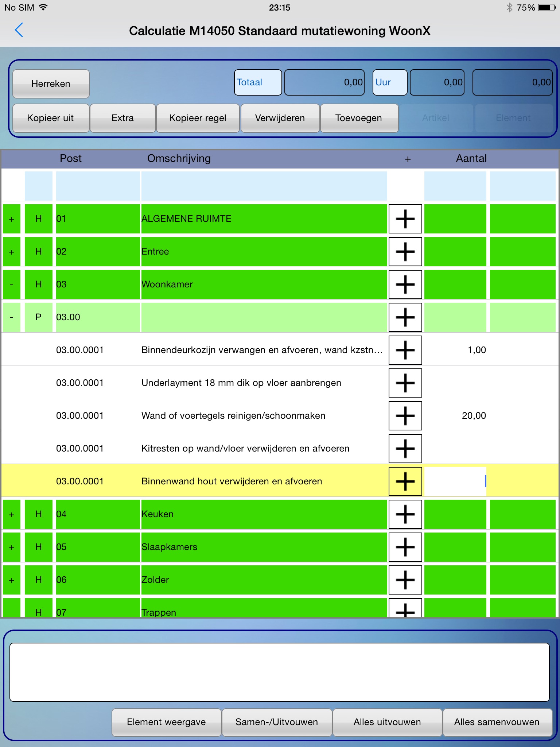The image size is (560, 747).
Task: Click the P type cell of 03.00 row
Action: [38, 317]
